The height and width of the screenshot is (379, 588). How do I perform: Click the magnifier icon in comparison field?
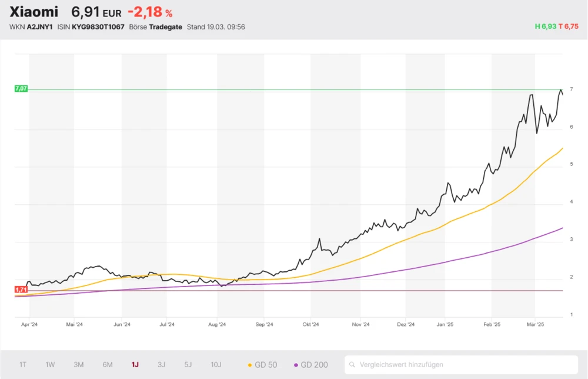pos(353,365)
